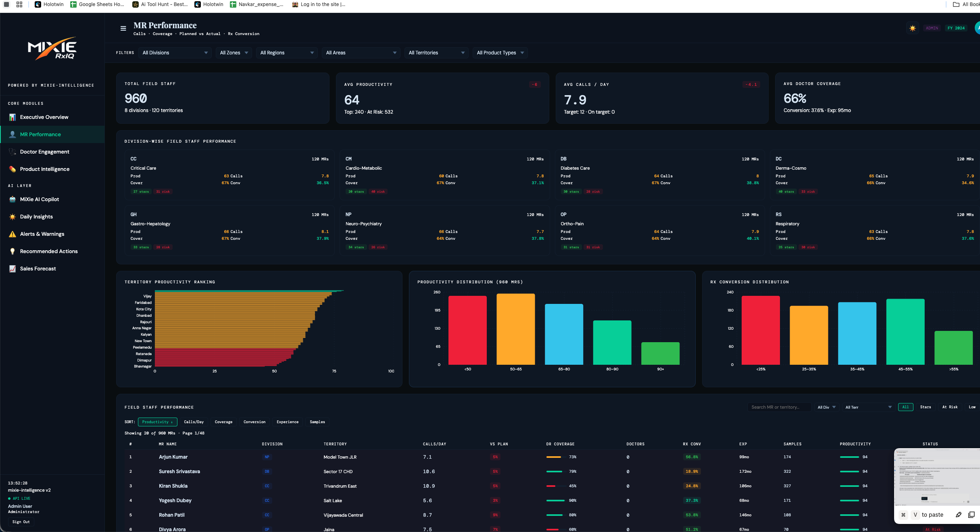Switch staff list filter to Stars
Viewport: 980px width, 532px height.
926,407
